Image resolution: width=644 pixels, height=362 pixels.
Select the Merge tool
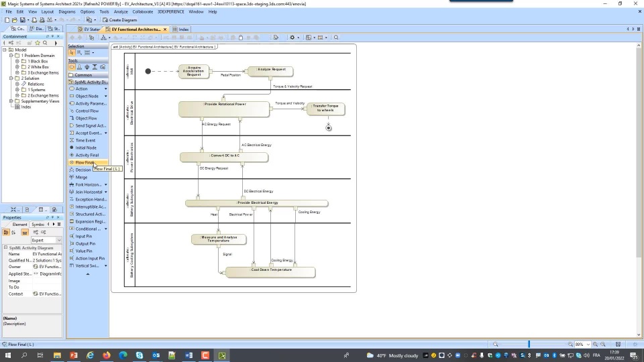(81, 177)
